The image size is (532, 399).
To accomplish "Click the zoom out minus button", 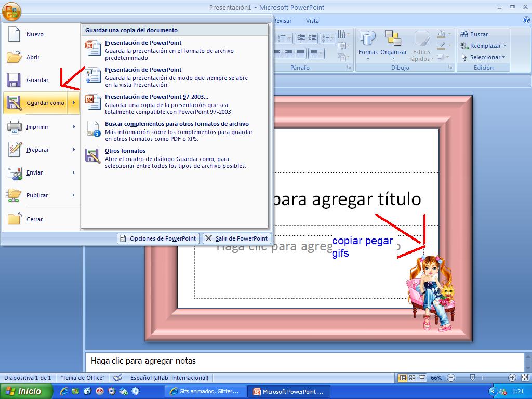I will [x=451, y=378].
